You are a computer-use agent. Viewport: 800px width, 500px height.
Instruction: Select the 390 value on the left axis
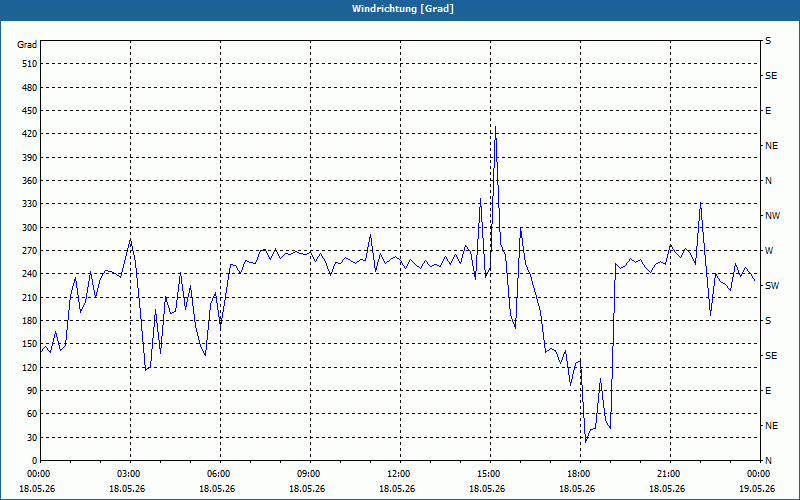click(30, 158)
